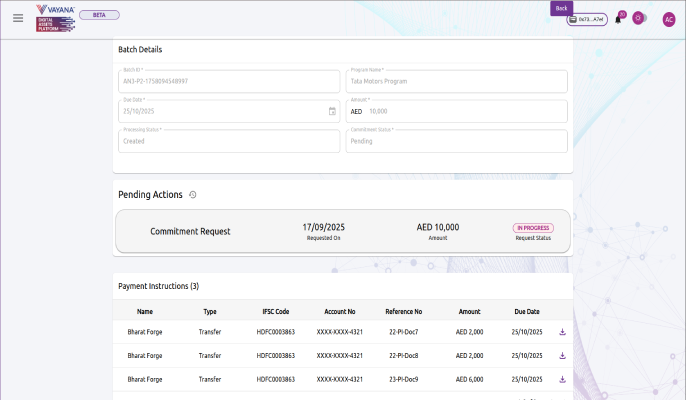Open the notifications bell
This screenshot has width=686, height=400.
coord(618,19)
